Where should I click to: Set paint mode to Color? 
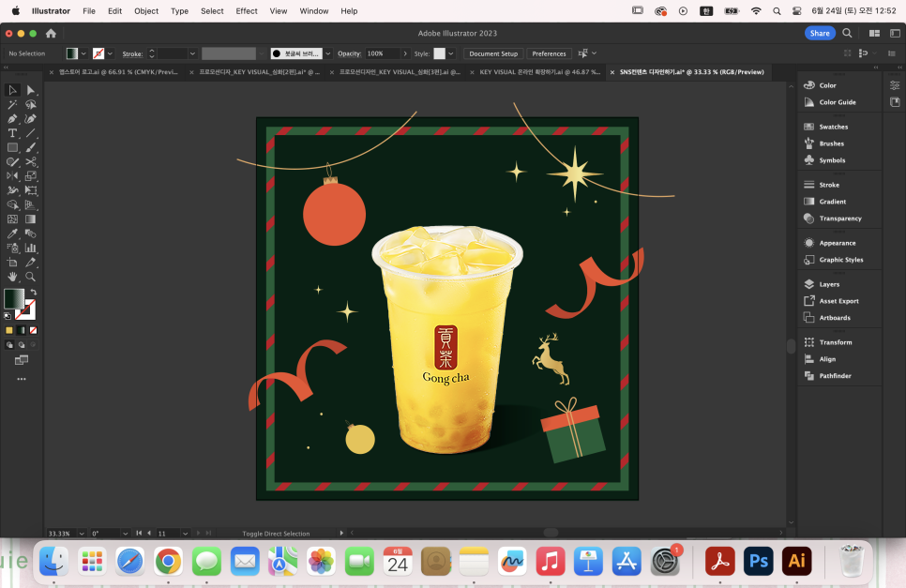[9, 330]
